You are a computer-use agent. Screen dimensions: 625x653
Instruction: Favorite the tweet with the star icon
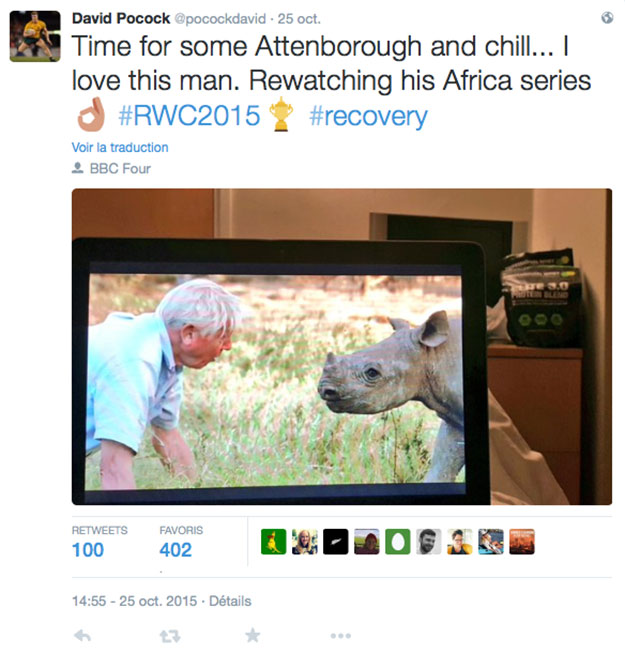[x=252, y=636]
